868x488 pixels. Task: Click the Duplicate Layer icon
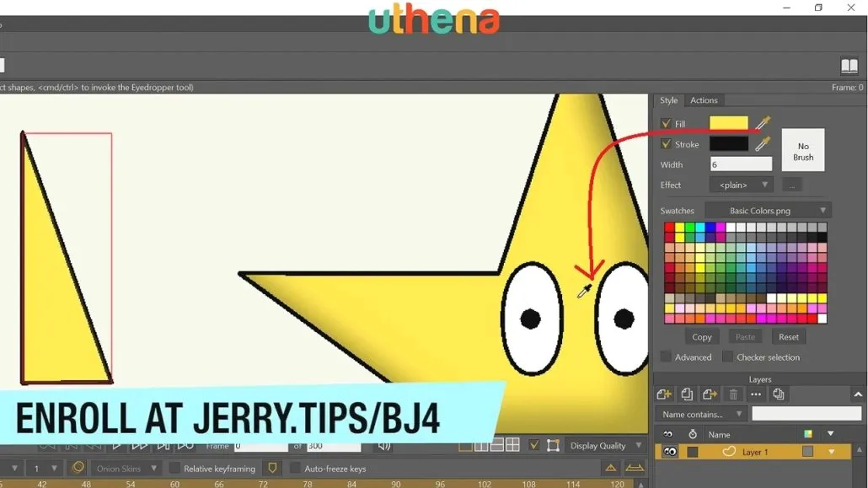(687, 394)
